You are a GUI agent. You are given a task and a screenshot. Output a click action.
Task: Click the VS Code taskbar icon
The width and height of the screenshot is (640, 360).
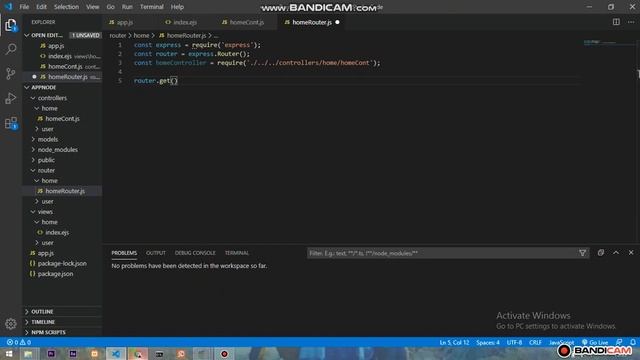click(x=116, y=353)
